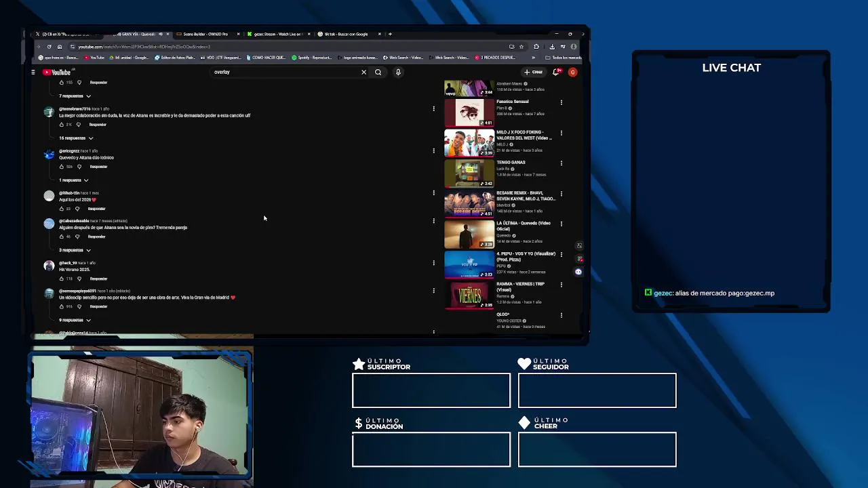Click the search magnifier button
Screen dimensions: 868x488
coord(378,72)
